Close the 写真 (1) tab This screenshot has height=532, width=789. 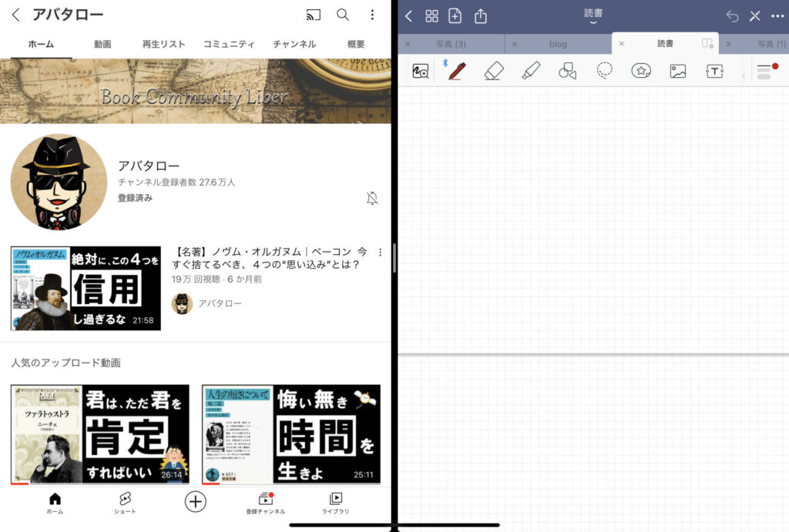729,44
